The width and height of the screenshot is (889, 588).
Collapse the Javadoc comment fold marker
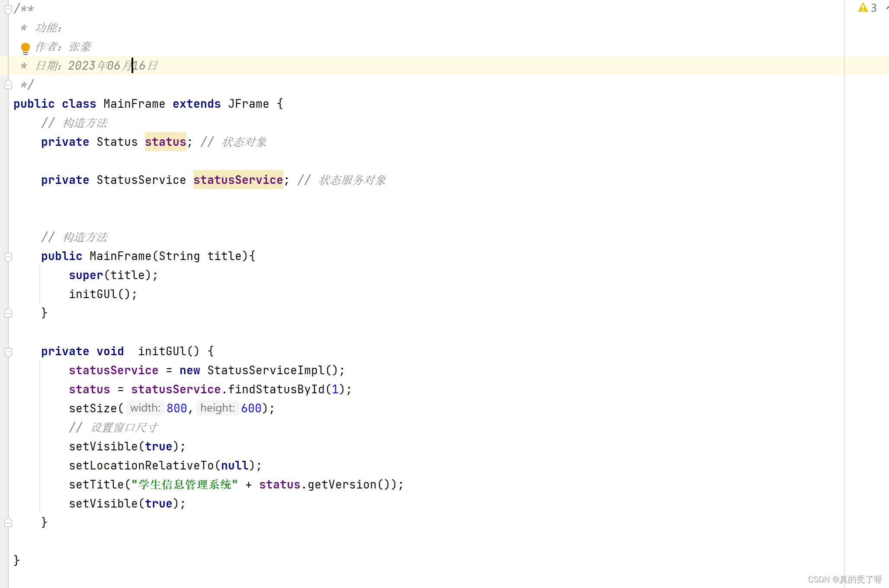(x=8, y=9)
